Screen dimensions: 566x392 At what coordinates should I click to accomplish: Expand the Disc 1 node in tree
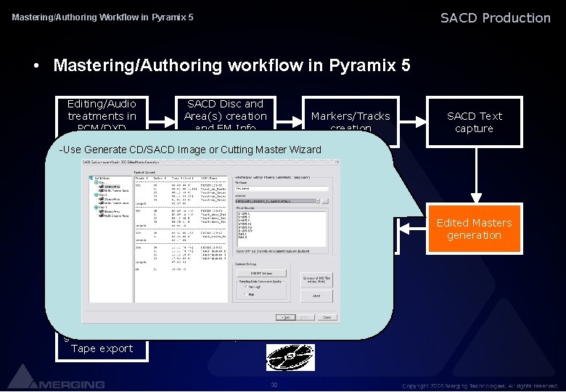(x=97, y=182)
